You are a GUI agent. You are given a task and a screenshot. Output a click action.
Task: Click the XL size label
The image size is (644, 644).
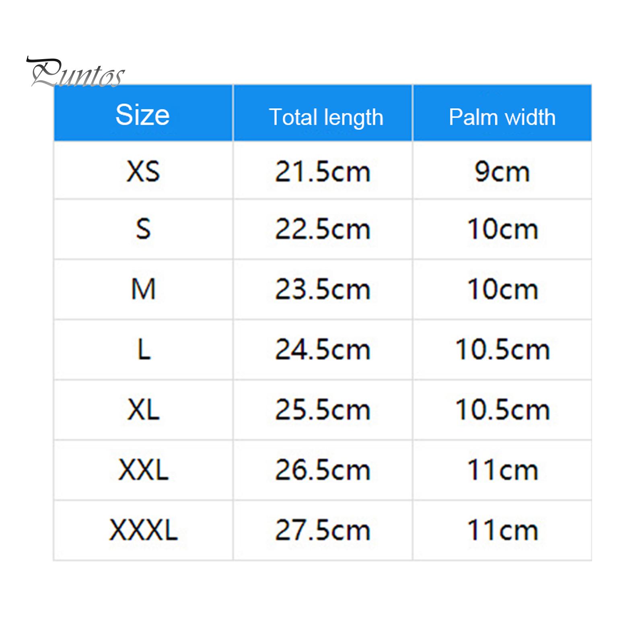point(143,409)
